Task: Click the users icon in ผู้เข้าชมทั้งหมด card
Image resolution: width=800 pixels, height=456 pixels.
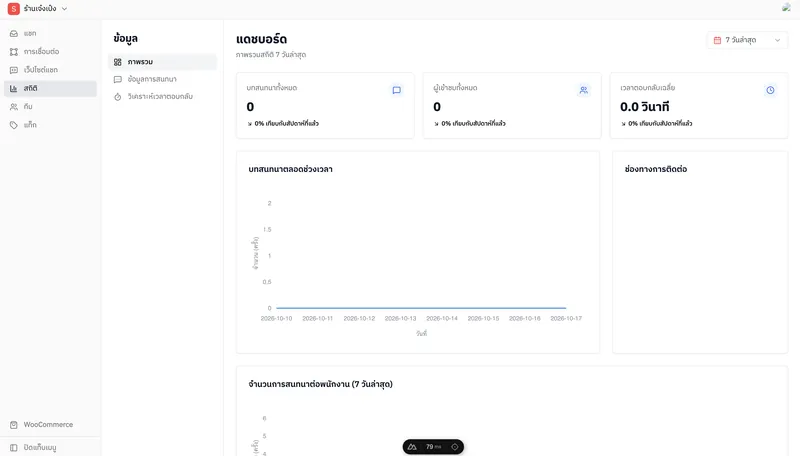Action: point(584,90)
